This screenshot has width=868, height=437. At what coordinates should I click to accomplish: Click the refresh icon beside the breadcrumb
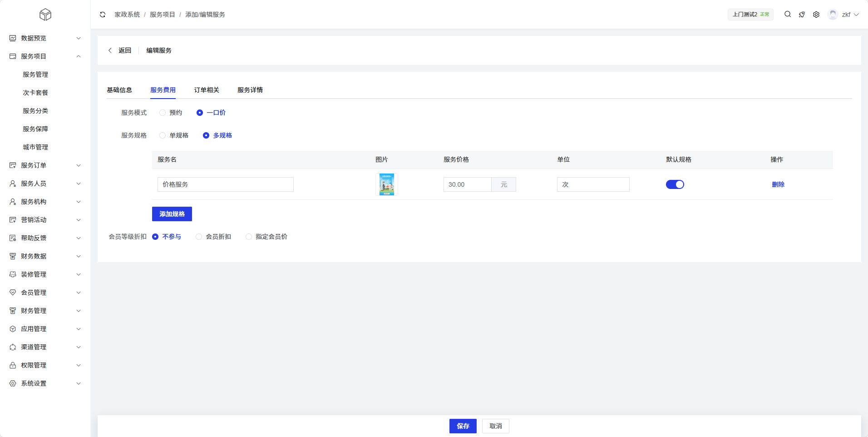coord(103,15)
